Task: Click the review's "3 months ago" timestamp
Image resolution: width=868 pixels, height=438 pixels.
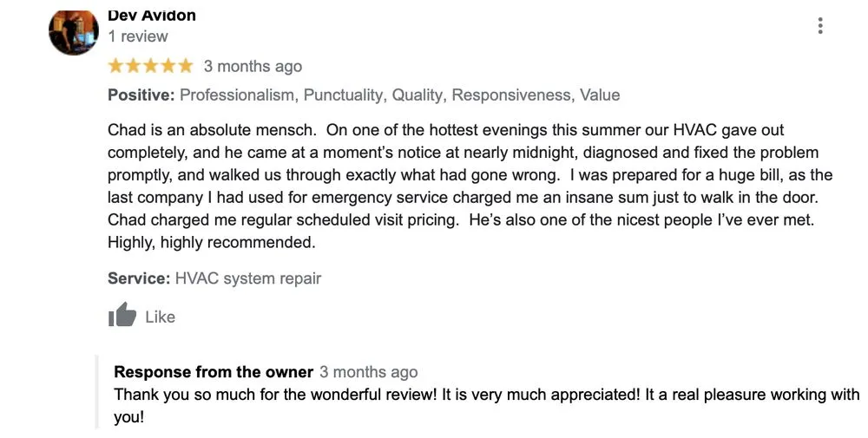Action: tap(253, 66)
